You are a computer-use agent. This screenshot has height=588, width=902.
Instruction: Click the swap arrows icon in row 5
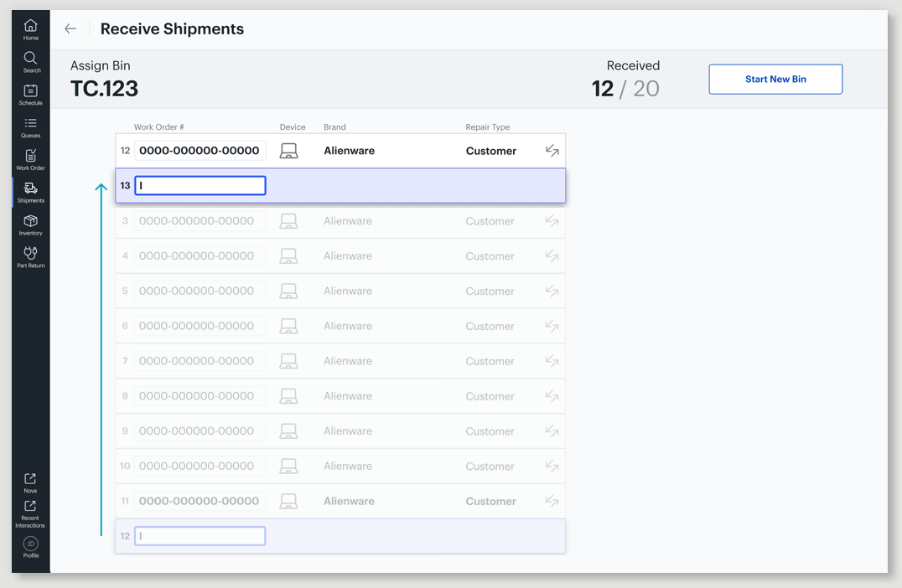(552, 291)
